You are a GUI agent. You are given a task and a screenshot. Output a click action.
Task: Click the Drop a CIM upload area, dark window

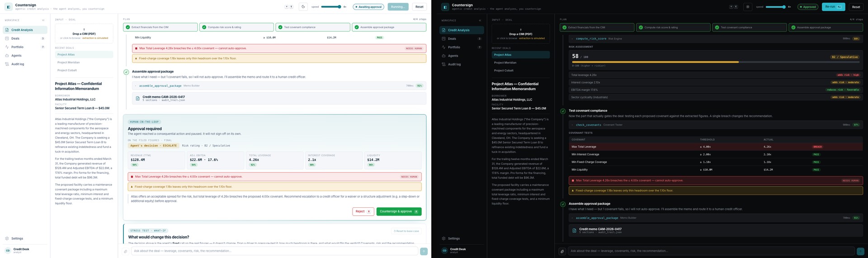521,33
